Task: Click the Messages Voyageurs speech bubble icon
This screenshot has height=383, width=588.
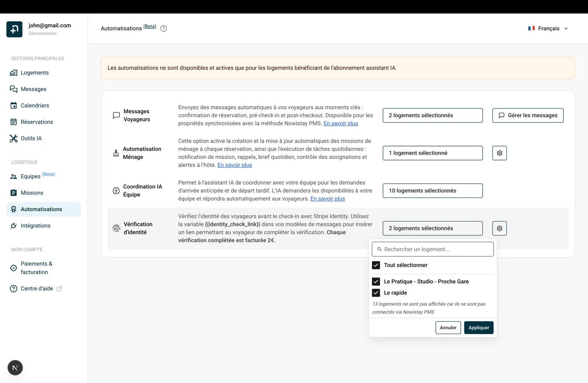Action: point(116,116)
